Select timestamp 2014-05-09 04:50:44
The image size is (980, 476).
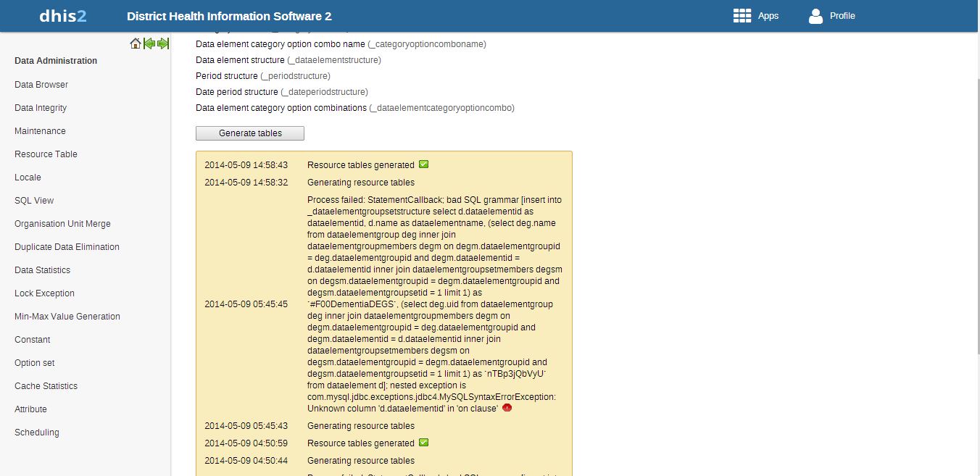pyautogui.click(x=246, y=461)
